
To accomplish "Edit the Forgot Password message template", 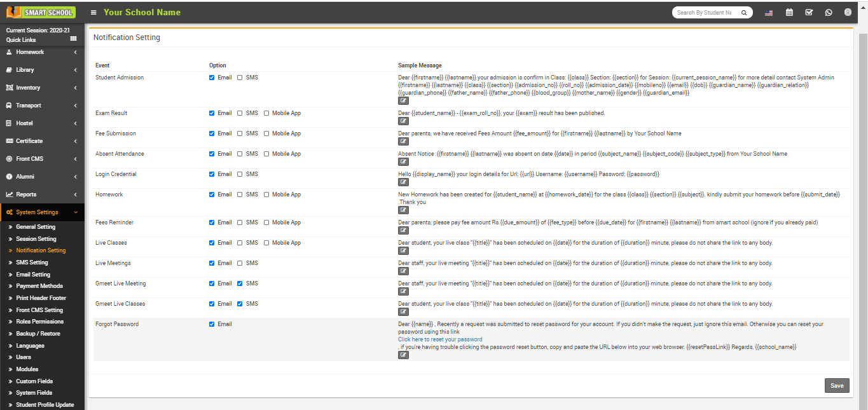I will 403,355.
